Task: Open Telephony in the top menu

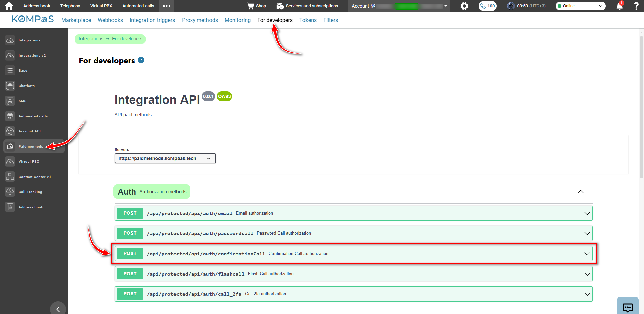Action: 70,6
